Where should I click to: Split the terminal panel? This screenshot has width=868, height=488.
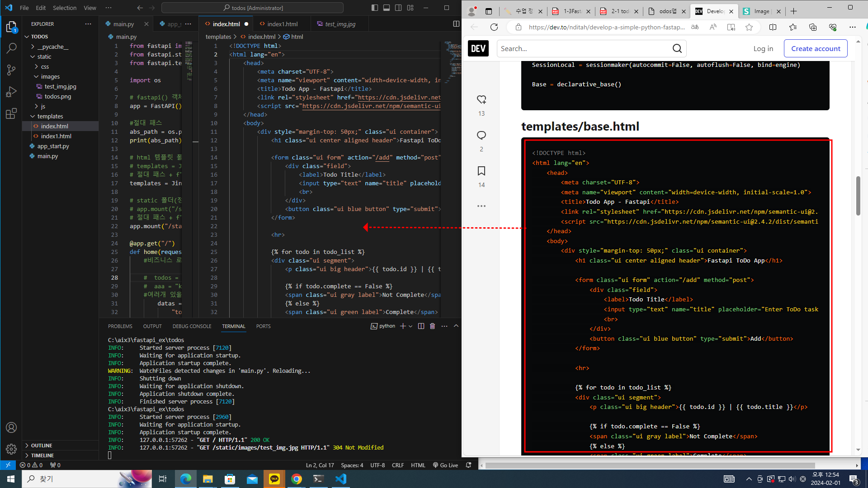(x=421, y=326)
